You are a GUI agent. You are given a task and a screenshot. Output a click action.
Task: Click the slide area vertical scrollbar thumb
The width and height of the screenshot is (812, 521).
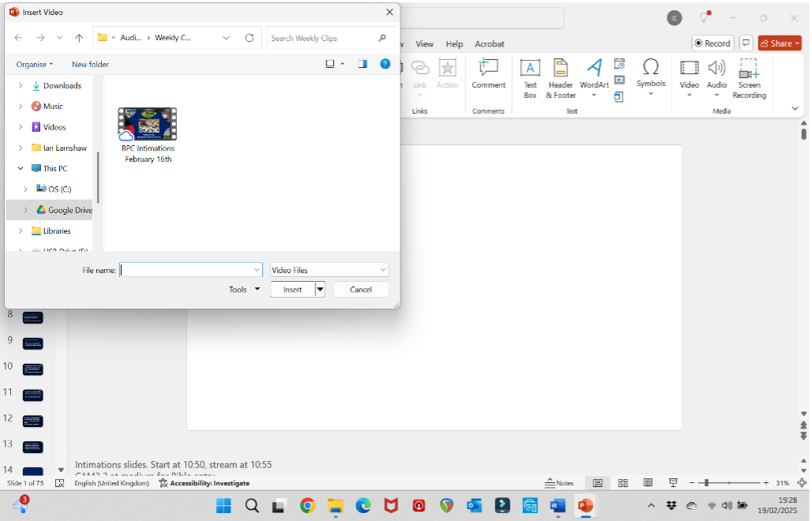(x=803, y=133)
